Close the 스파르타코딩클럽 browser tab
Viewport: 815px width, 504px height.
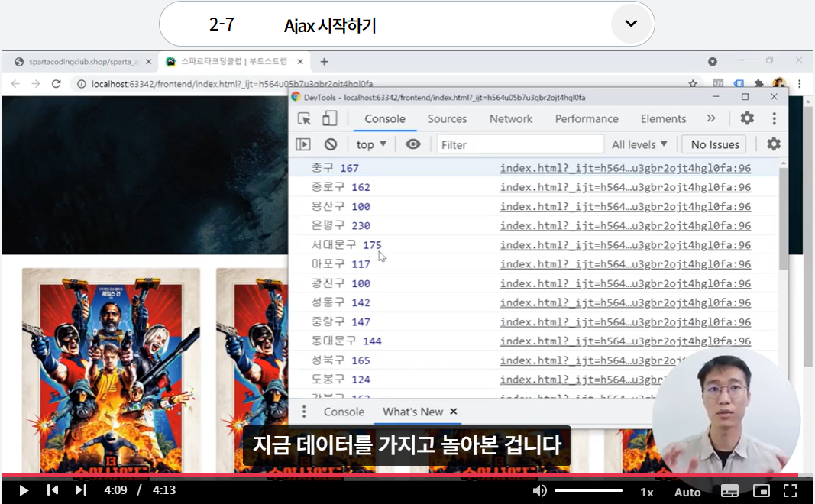(300, 62)
